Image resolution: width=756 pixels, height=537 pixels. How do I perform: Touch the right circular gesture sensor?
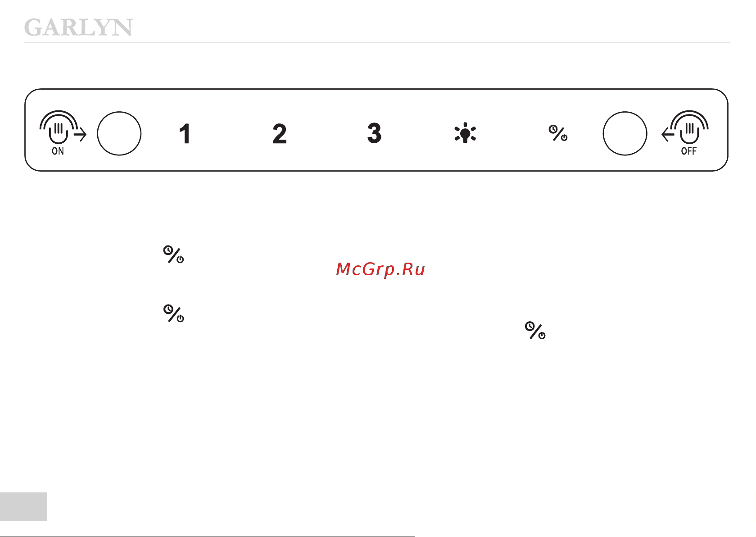point(625,134)
